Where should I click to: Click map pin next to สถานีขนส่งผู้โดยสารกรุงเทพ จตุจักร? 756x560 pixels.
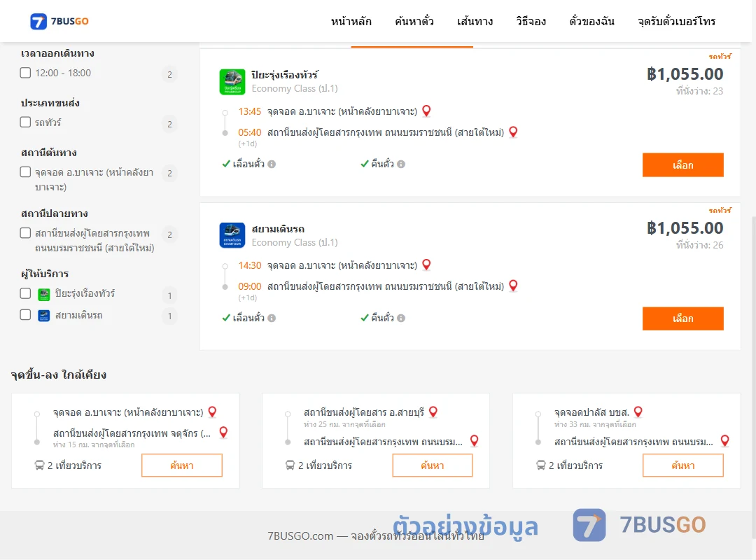[224, 432]
